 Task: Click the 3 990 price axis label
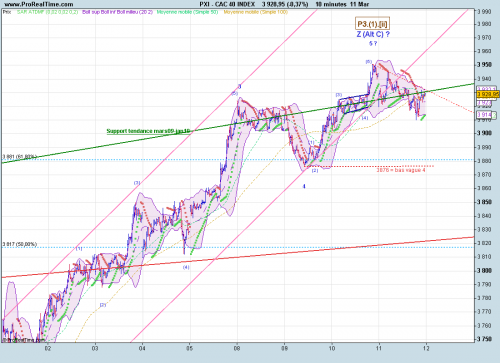point(484,12)
